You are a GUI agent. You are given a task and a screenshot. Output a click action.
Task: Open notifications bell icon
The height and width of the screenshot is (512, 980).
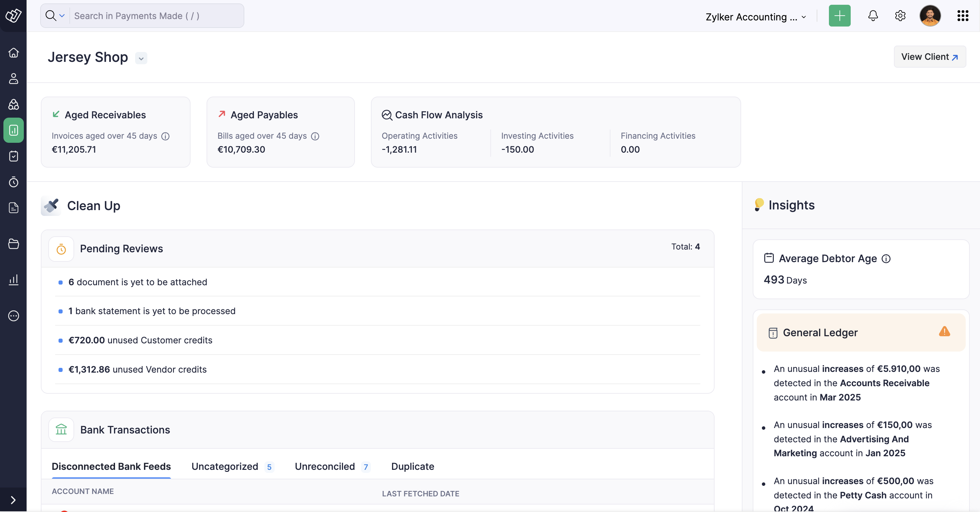(873, 16)
